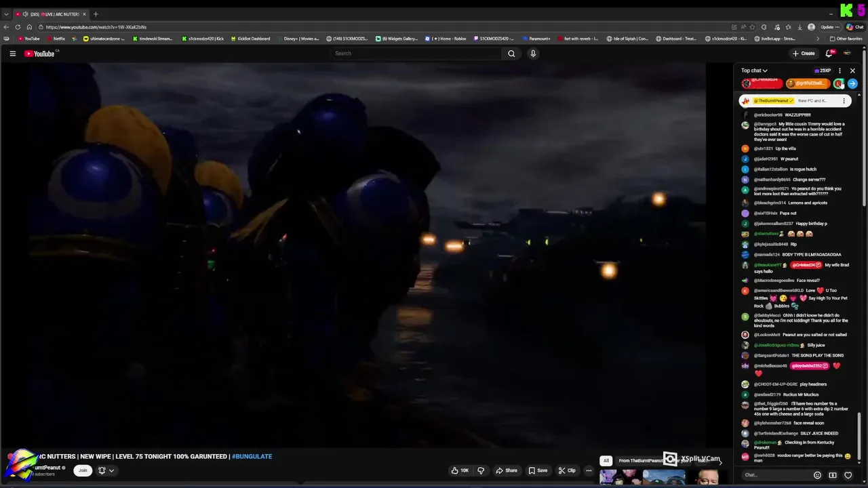Open the browser profile avatar
This screenshot has height=488, width=868.
click(812, 27)
